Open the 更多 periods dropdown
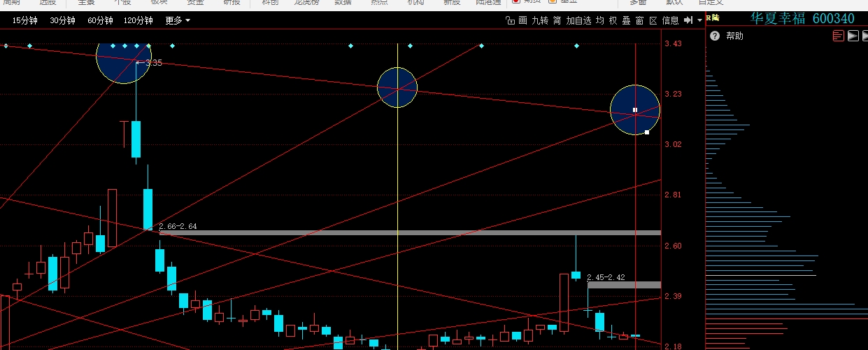868x350 pixels. [178, 20]
